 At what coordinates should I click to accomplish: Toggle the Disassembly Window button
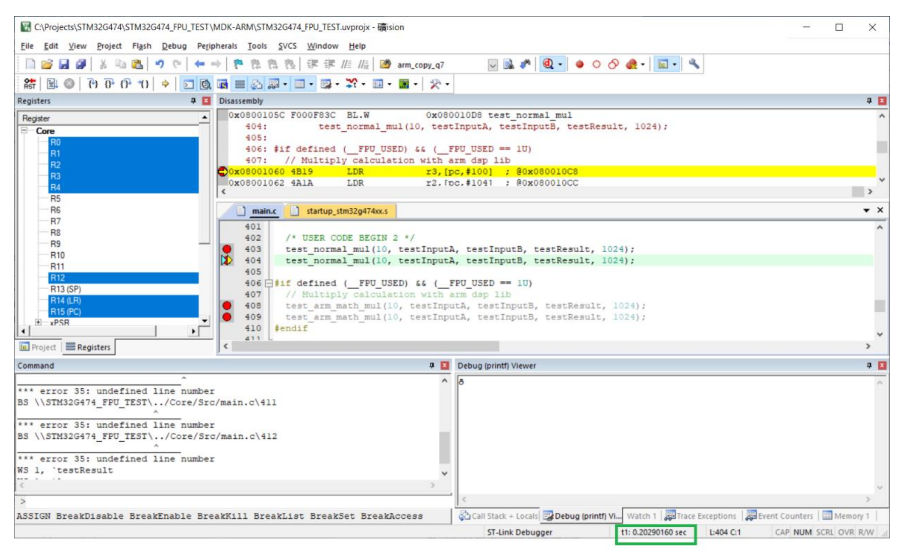pos(205,84)
